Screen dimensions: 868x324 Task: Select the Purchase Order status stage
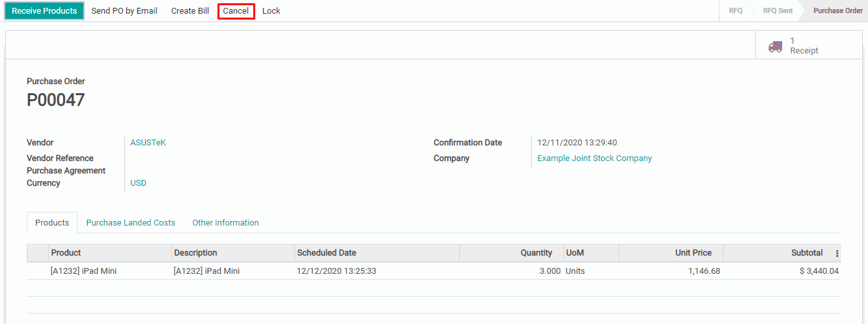837,11
